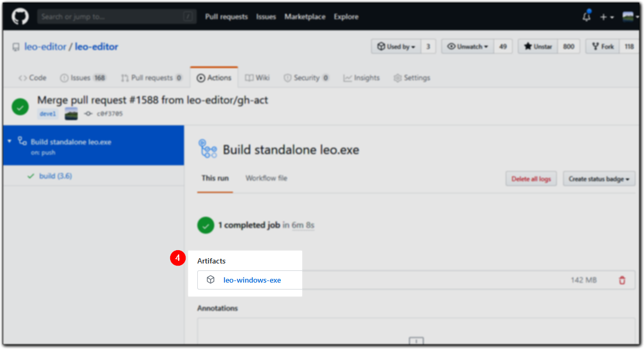Screen dimensions: 644x349
Task: Expand the Used by dropdown
Action: pyautogui.click(x=396, y=47)
